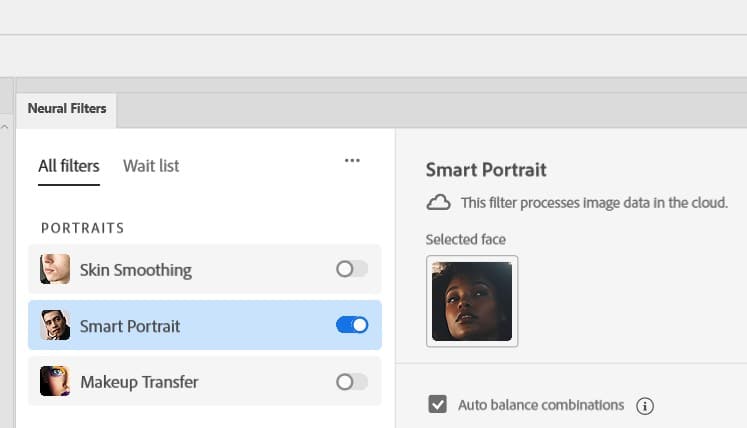Viewport: 747px width, 428px height.
Task: Switch to the All filters tab
Action: (69, 166)
